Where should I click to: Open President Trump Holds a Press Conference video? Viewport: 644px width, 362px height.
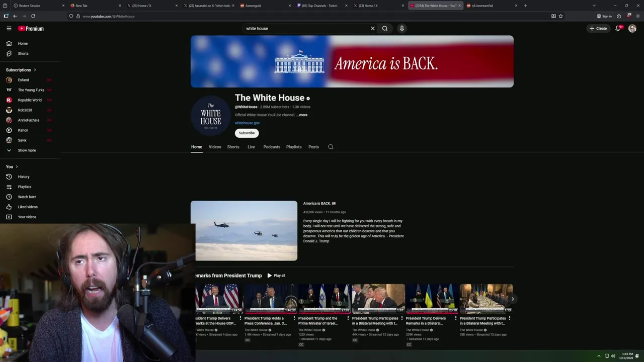coord(271,299)
